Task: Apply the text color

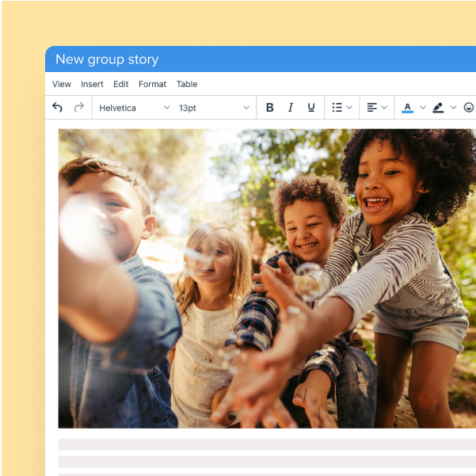Action: pyautogui.click(x=407, y=108)
